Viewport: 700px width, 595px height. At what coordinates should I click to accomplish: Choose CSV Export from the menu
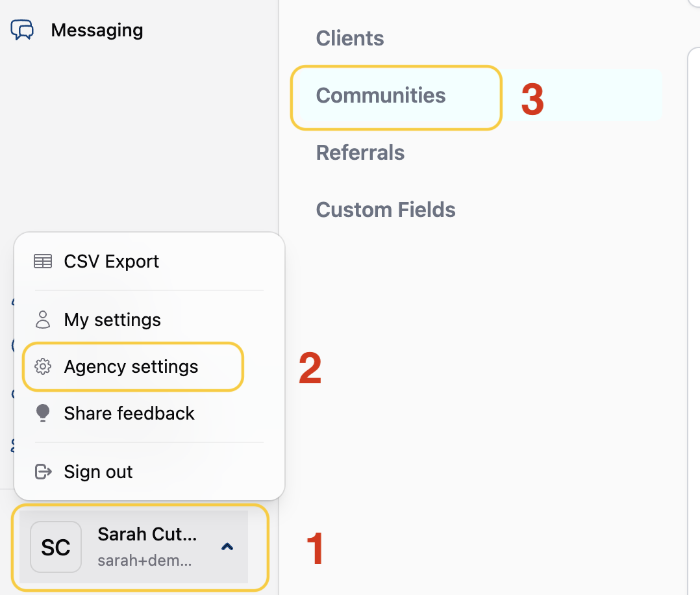[x=111, y=261]
